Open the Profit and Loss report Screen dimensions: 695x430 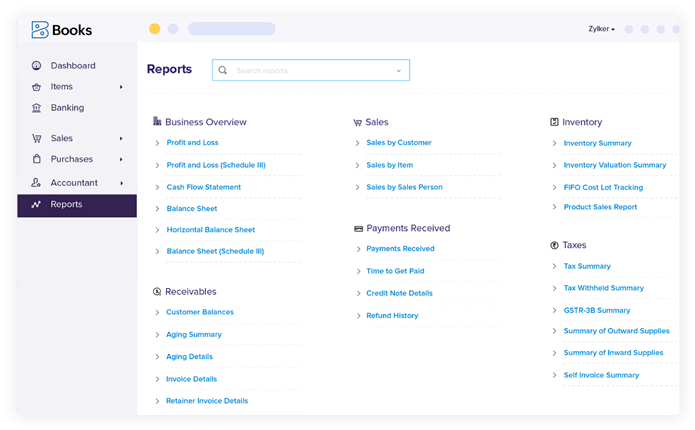coord(192,142)
